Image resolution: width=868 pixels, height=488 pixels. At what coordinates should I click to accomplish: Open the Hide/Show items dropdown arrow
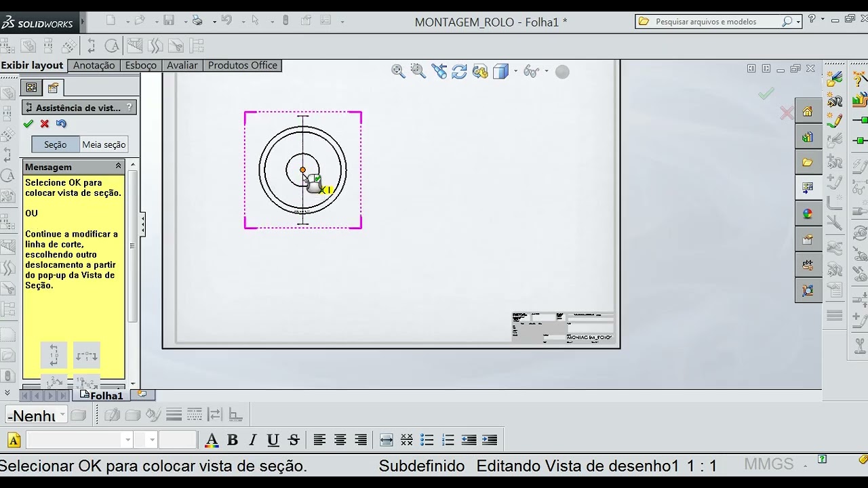547,71
